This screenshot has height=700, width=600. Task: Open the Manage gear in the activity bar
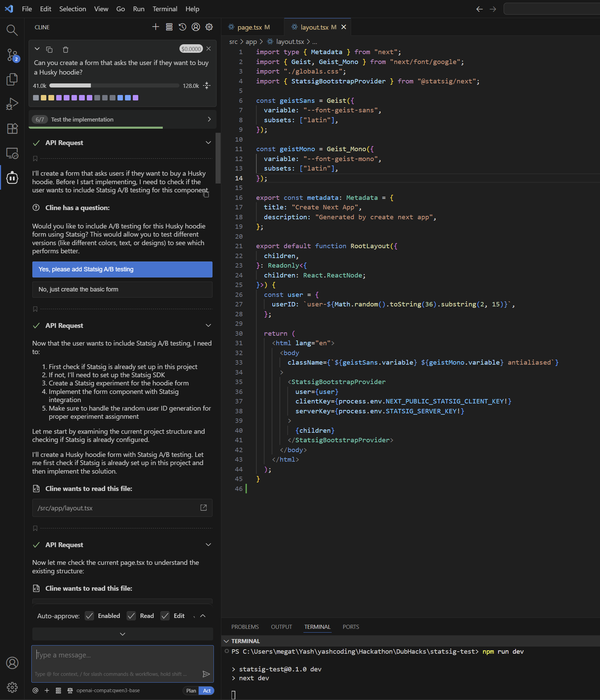click(12, 687)
